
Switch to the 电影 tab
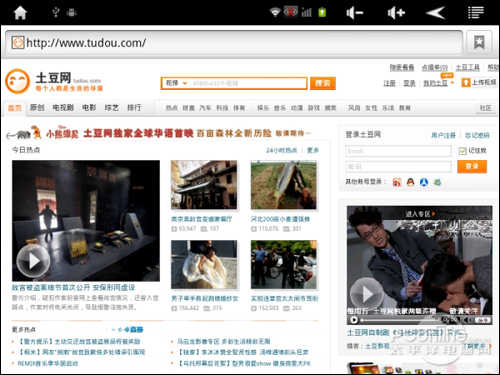click(89, 108)
